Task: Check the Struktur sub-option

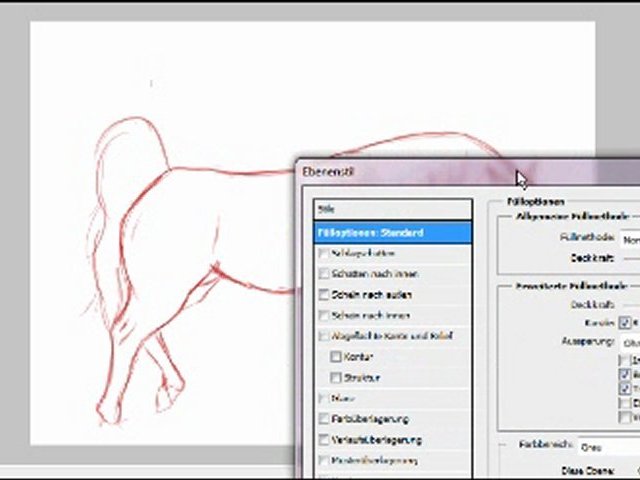Action: click(337, 378)
